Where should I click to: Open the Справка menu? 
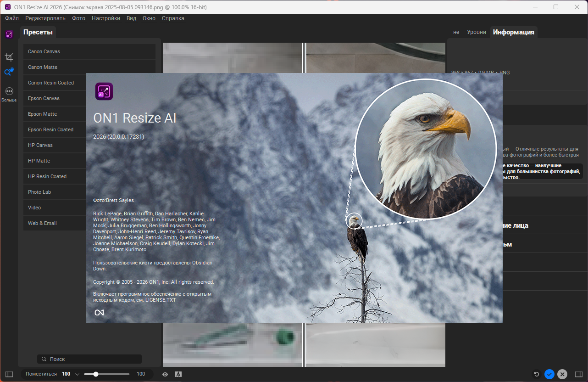pyautogui.click(x=173, y=18)
